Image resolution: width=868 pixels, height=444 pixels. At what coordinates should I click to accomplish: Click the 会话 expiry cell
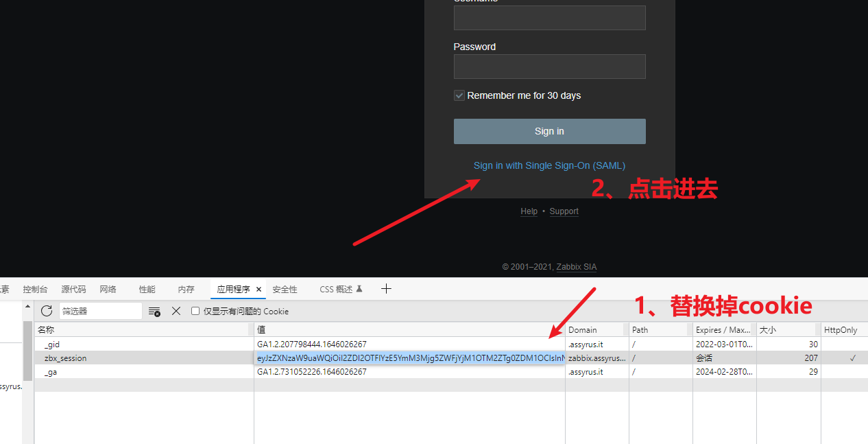[x=725, y=358]
